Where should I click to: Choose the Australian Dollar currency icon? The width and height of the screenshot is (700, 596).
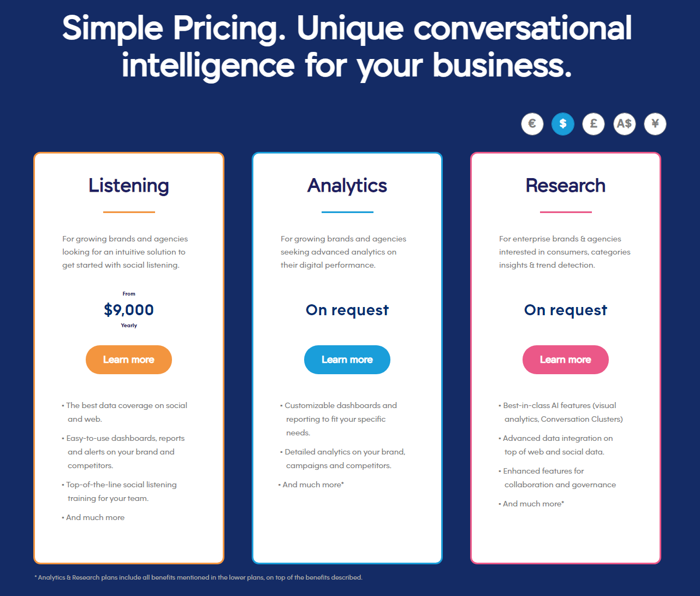pyautogui.click(x=624, y=124)
